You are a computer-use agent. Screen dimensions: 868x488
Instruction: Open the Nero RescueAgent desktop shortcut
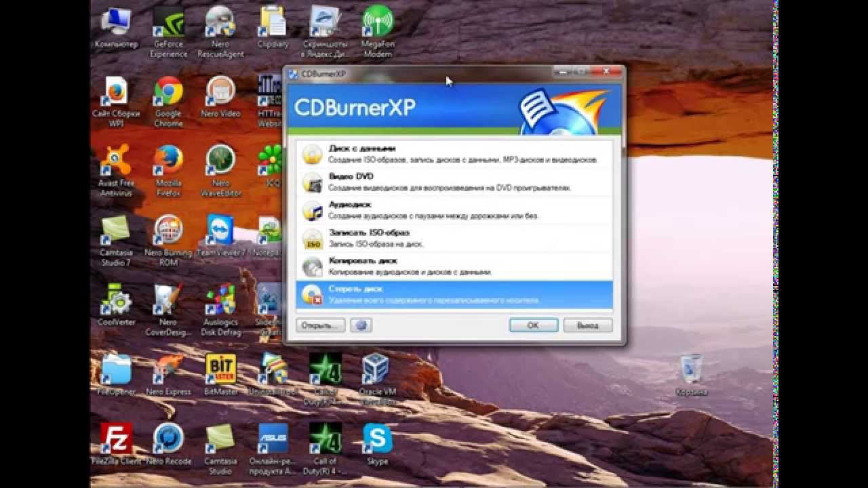pos(220,33)
